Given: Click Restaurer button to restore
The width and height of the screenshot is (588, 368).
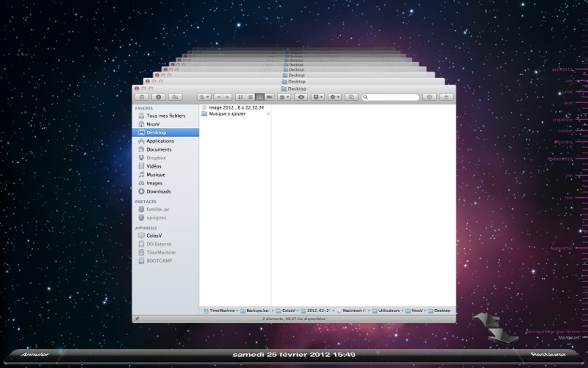Looking at the screenshot, I should pos(548,355).
